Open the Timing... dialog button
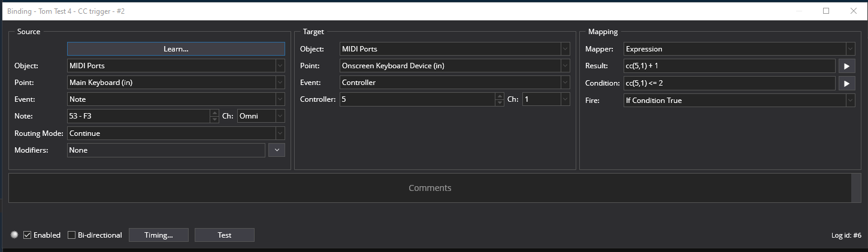 click(x=159, y=235)
